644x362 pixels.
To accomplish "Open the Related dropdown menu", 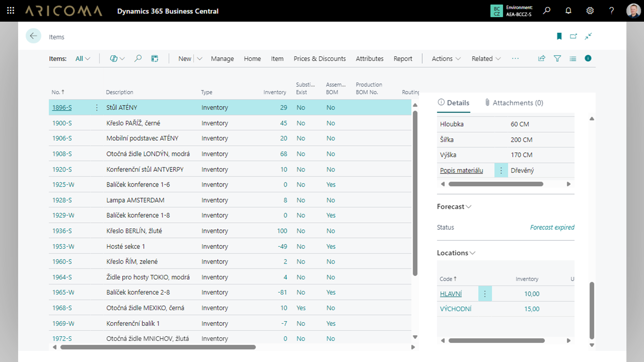I will (x=486, y=58).
